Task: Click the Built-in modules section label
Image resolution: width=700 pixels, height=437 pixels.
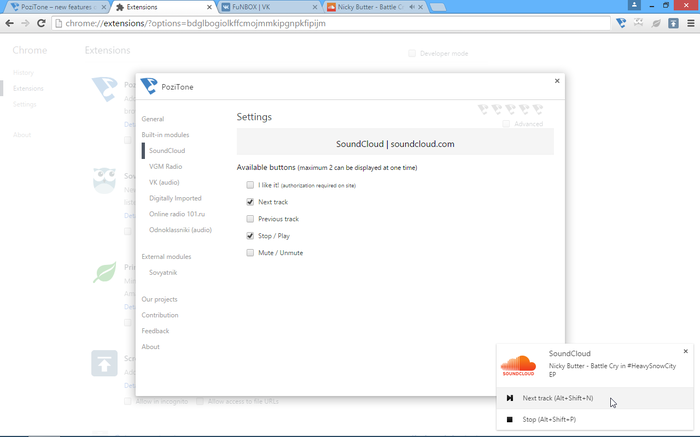Action: 165,135
